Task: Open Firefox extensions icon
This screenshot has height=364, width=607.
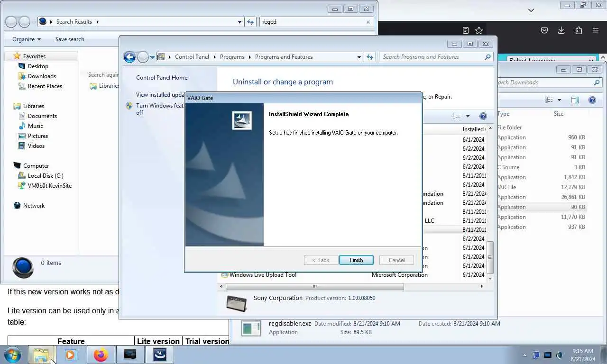Action: click(579, 30)
